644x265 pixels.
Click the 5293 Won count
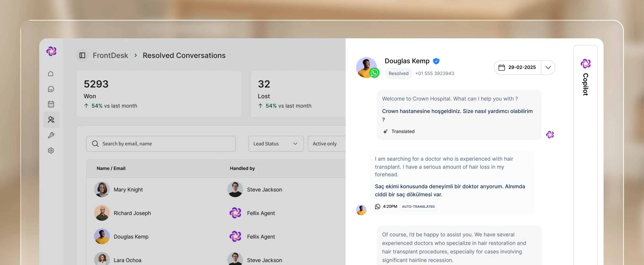[x=96, y=84]
